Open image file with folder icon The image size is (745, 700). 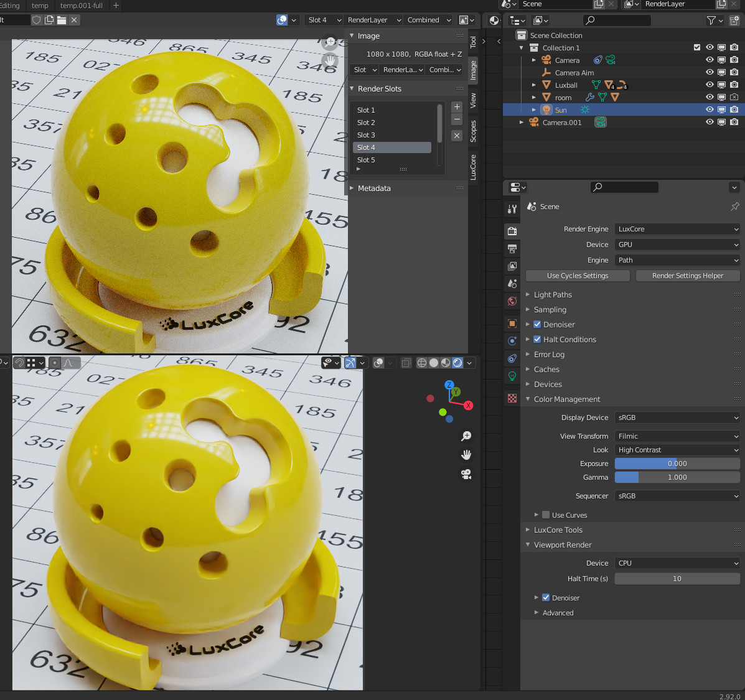(x=62, y=20)
